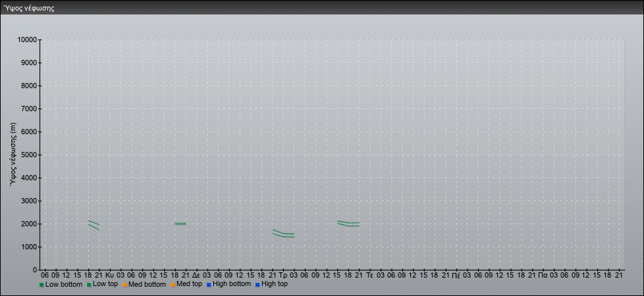Viewport: 644px width, 296px height.
Task: Click the panel title 'Ύψος νέφωσης' in header bar
Action: [29, 8]
